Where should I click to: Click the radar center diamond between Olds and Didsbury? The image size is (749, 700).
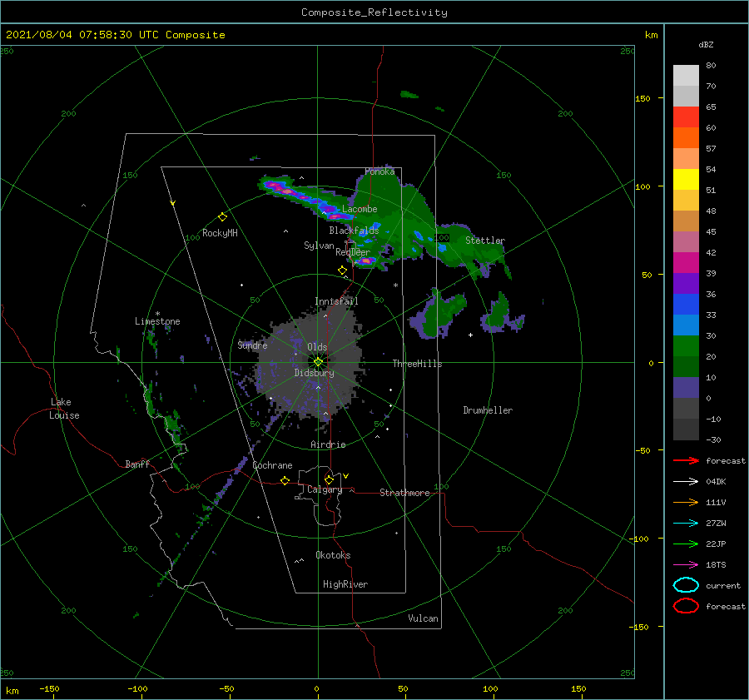coord(318,362)
